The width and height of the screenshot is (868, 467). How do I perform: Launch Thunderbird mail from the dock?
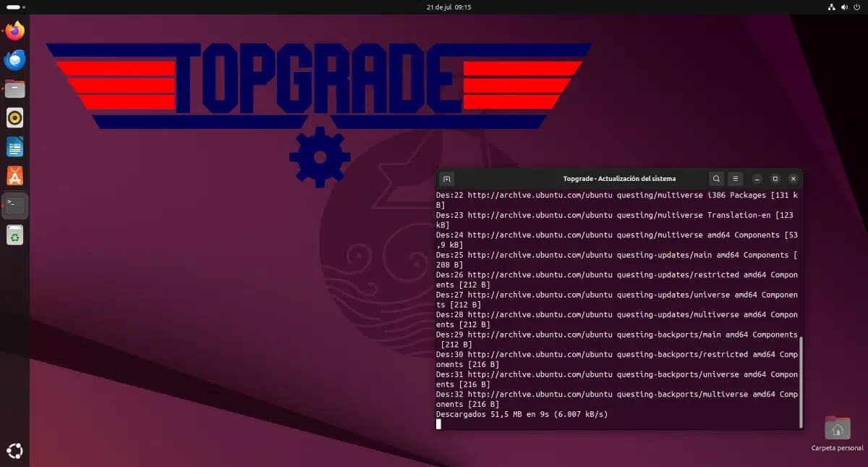tap(14, 59)
